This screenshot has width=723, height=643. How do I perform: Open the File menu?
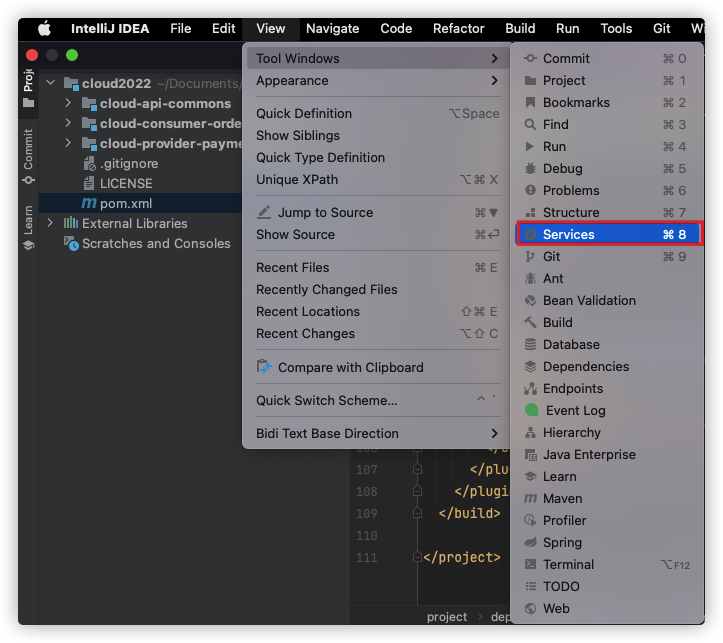tap(180, 29)
